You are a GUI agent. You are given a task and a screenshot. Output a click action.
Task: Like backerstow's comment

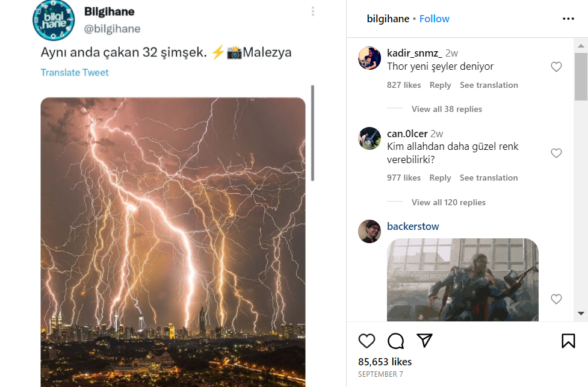tap(557, 299)
